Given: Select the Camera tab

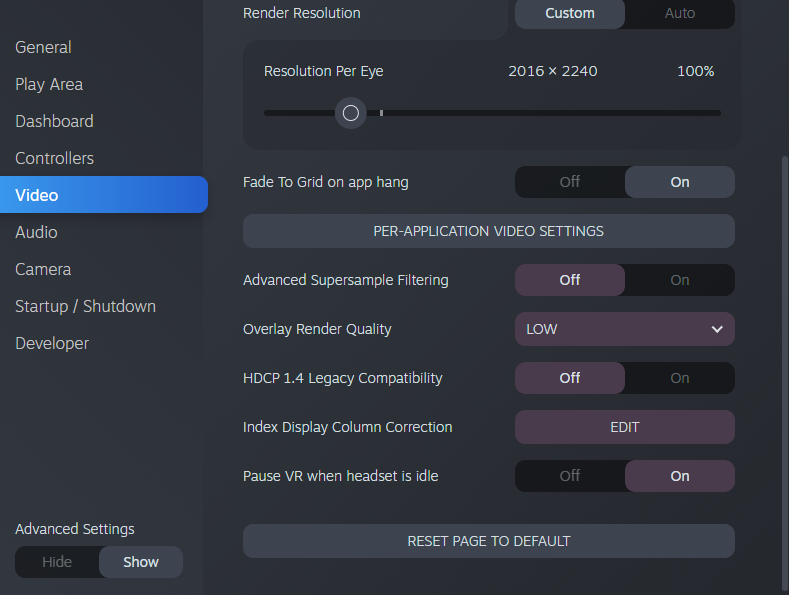Looking at the screenshot, I should [x=43, y=269].
